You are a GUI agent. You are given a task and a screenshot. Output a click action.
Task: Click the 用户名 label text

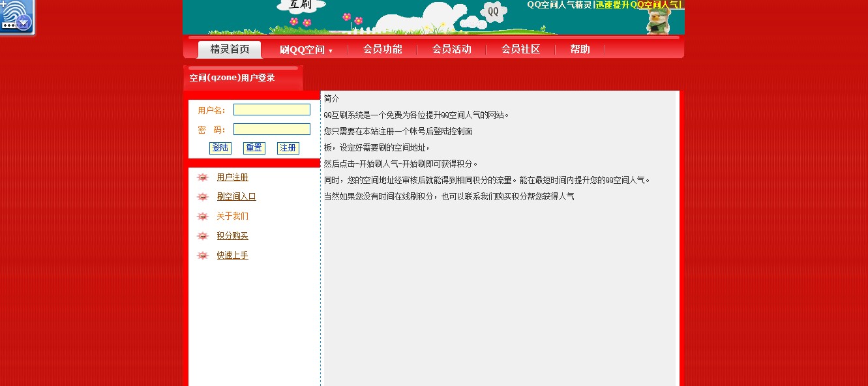tap(211, 110)
